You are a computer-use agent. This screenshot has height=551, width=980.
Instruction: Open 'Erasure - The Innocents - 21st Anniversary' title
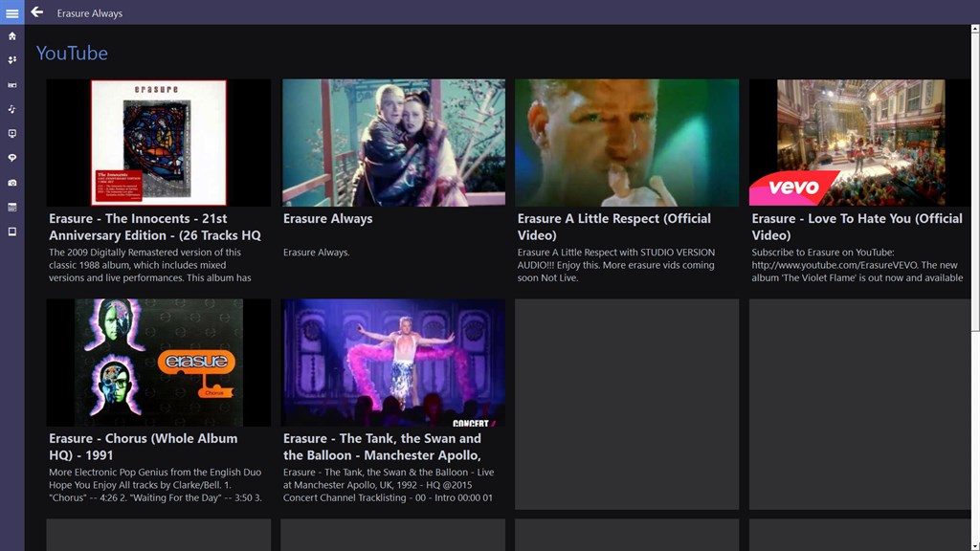pos(155,227)
